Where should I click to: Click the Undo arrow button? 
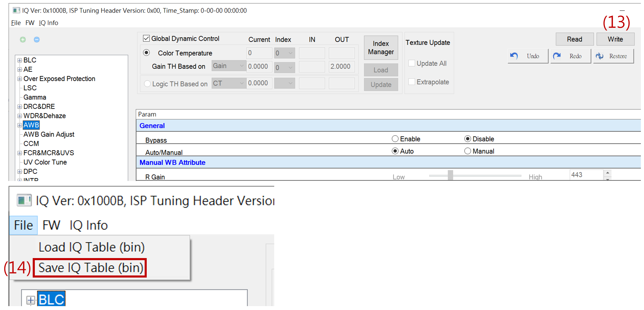tap(528, 56)
